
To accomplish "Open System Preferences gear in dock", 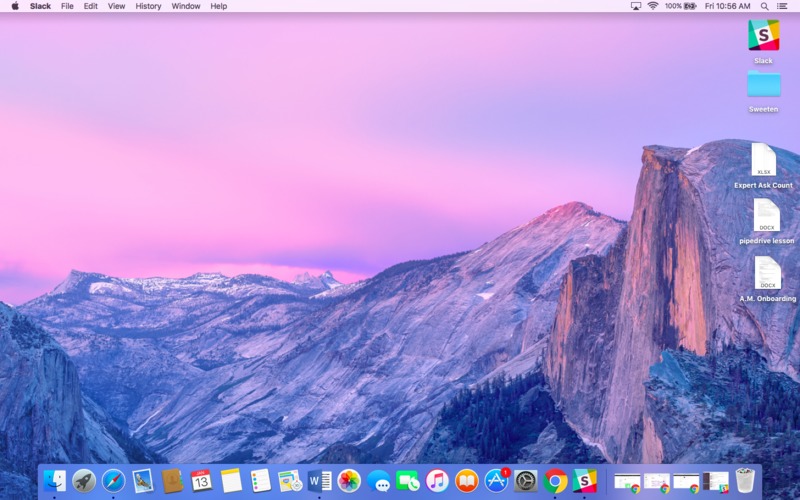I will tap(526, 481).
